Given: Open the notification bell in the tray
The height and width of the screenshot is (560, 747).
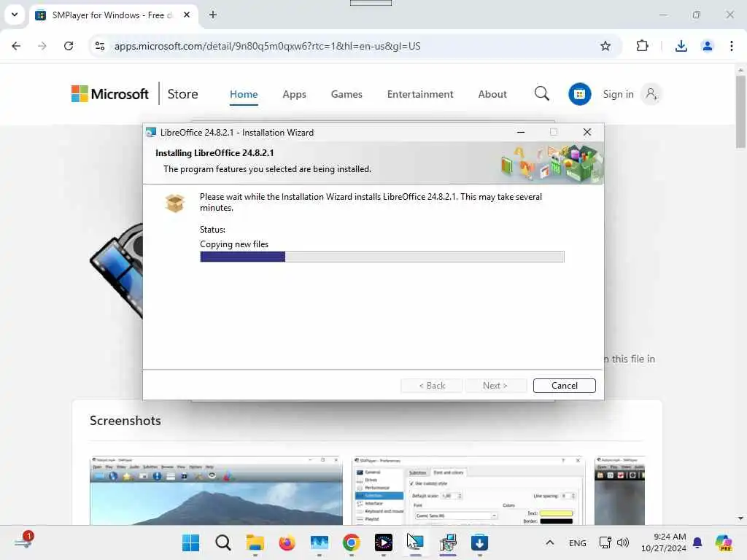Looking at the screenshot, I should (x=697, y=542).
